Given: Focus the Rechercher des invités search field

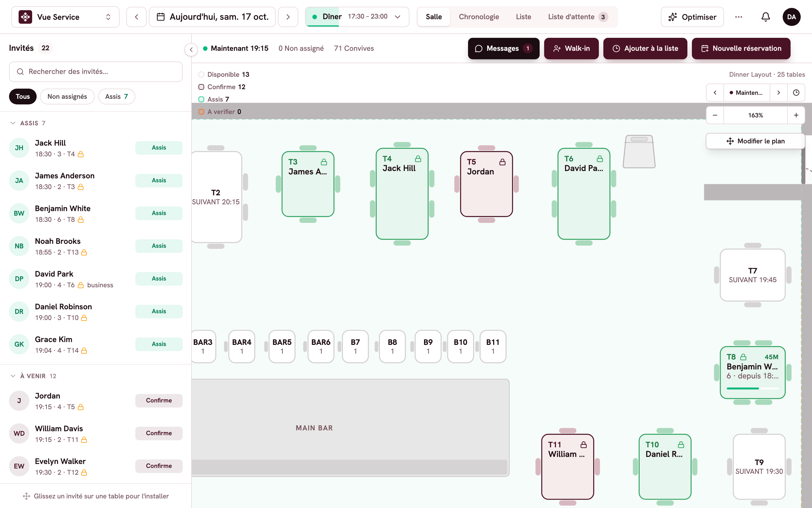Looking at the screenshot, I should coord(96,72).
